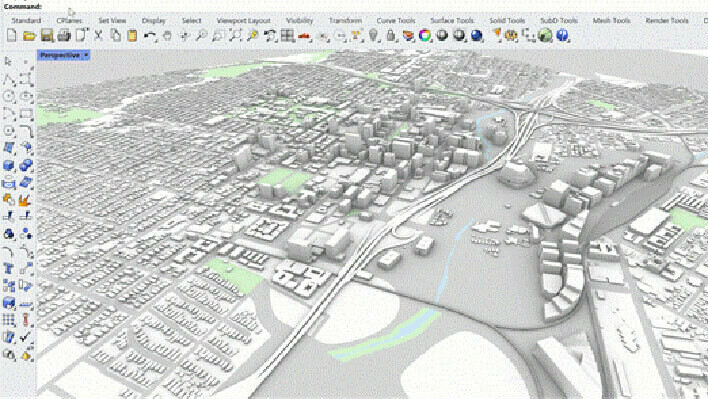Viewport: 708px width, 399px height.
Task: Choose the Zoom dynamic magnifier icon
Action: (201, 35)
